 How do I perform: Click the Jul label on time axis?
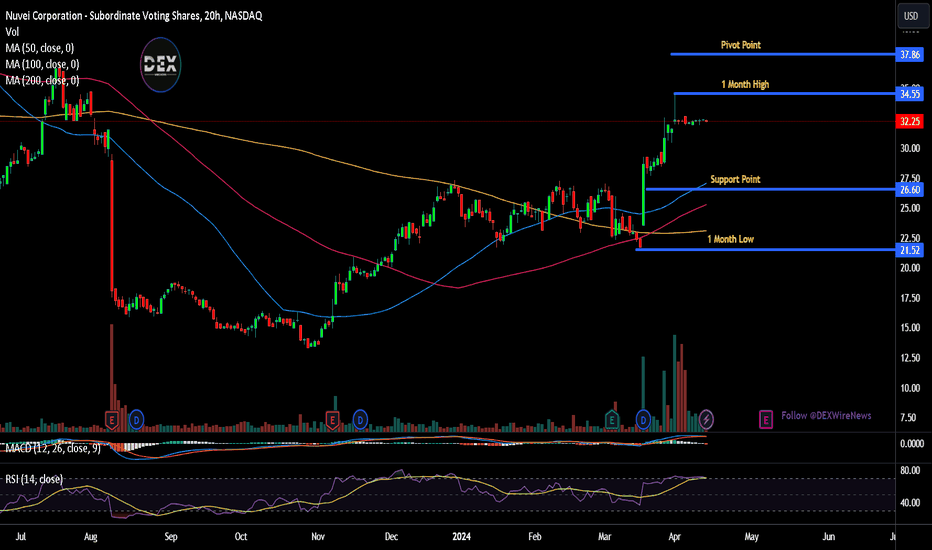click(x=21, y=537)
